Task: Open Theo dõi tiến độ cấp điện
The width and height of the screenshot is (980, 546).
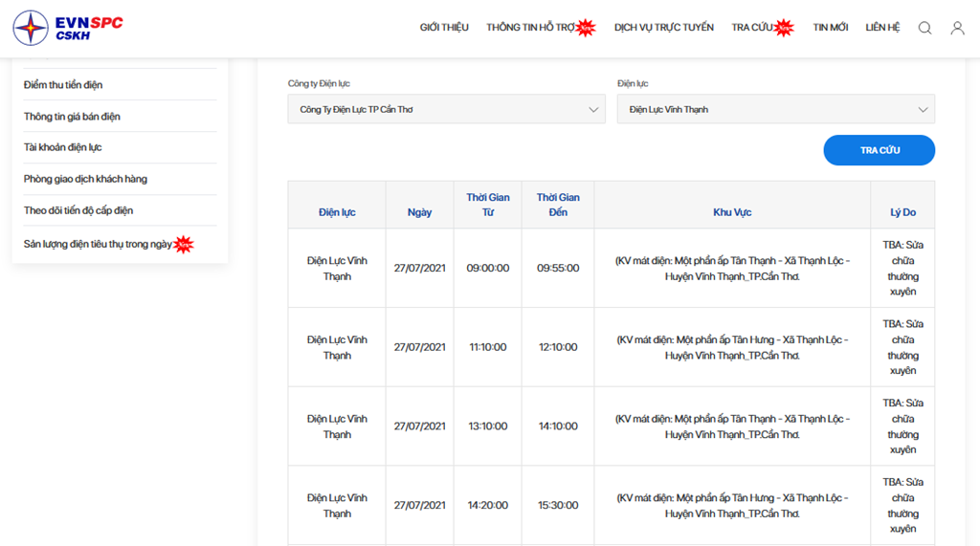Action: click(78, 210)
